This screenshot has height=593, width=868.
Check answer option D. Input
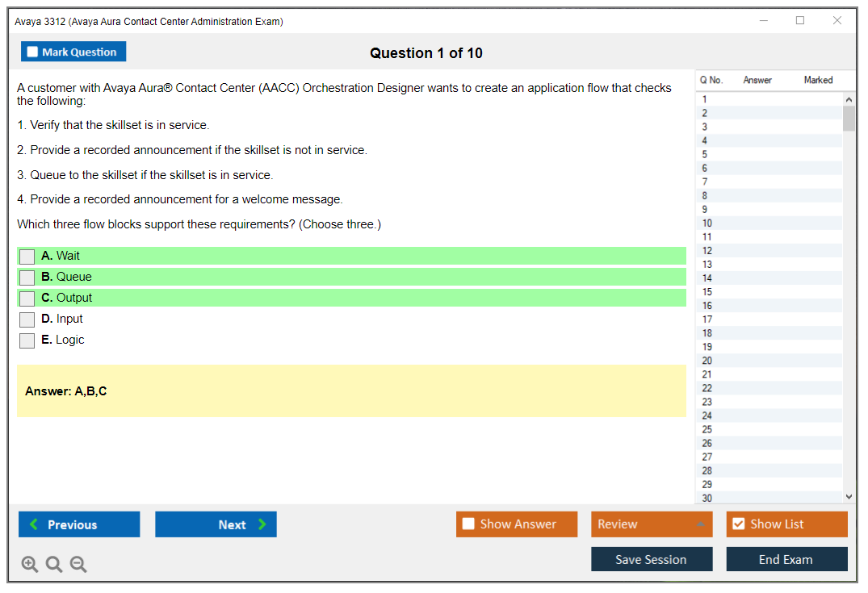click(27, 319)
